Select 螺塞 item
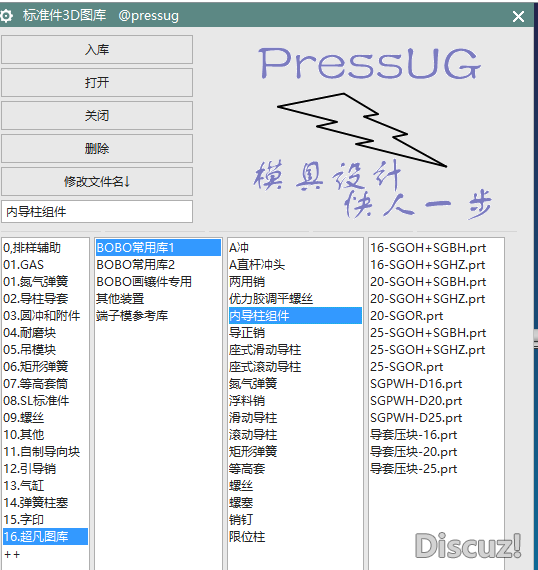The width and height of the screenshot is (538, 570). (x=295, y=502)
